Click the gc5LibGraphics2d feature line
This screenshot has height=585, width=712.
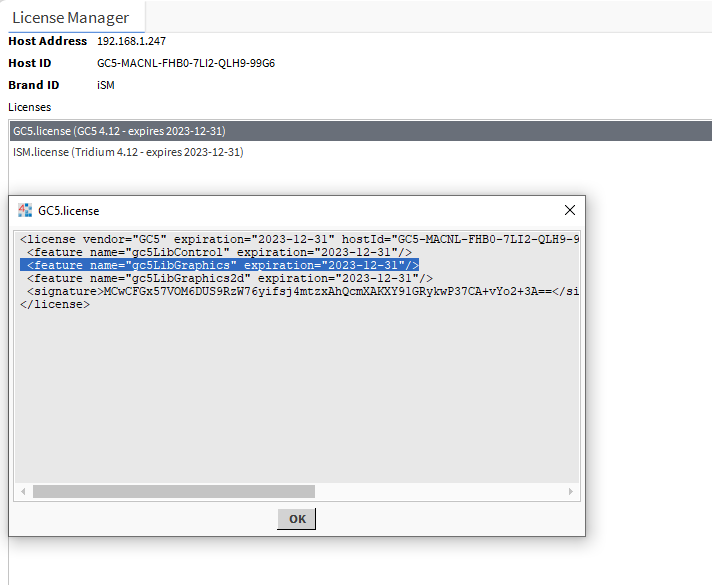tap(229, 278)
